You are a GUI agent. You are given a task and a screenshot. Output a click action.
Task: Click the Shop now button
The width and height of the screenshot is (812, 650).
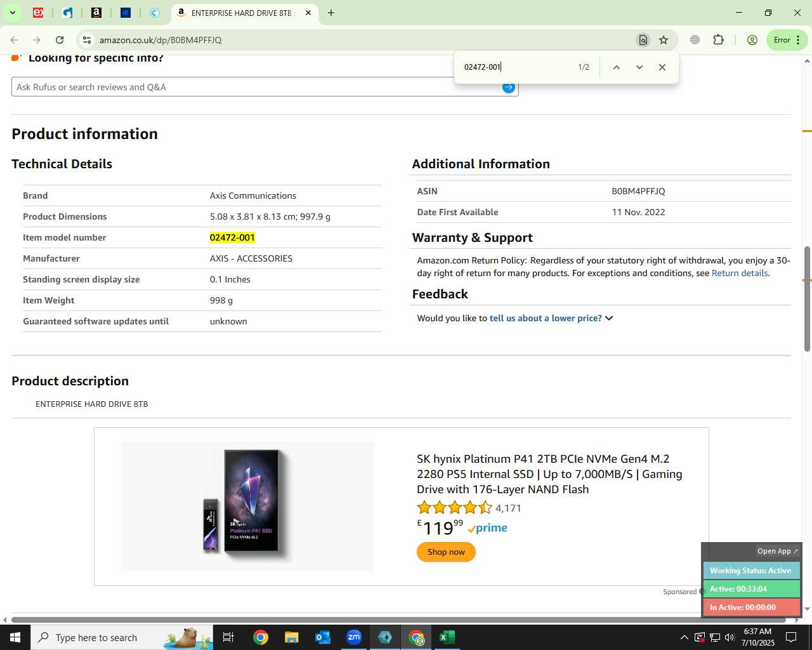pos(446,552)
